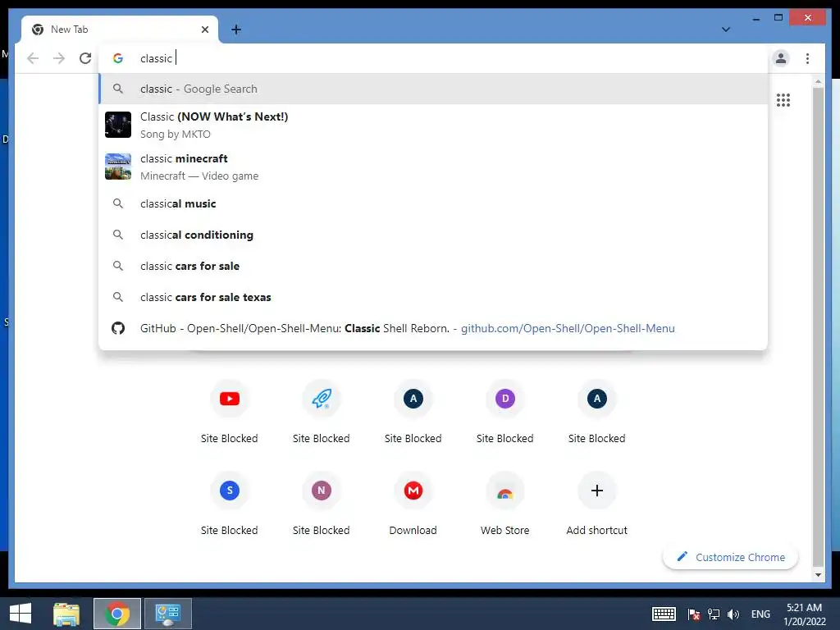
Task: Choose 'classic - Google Search' suggestion
Action: tap(433, 89)
